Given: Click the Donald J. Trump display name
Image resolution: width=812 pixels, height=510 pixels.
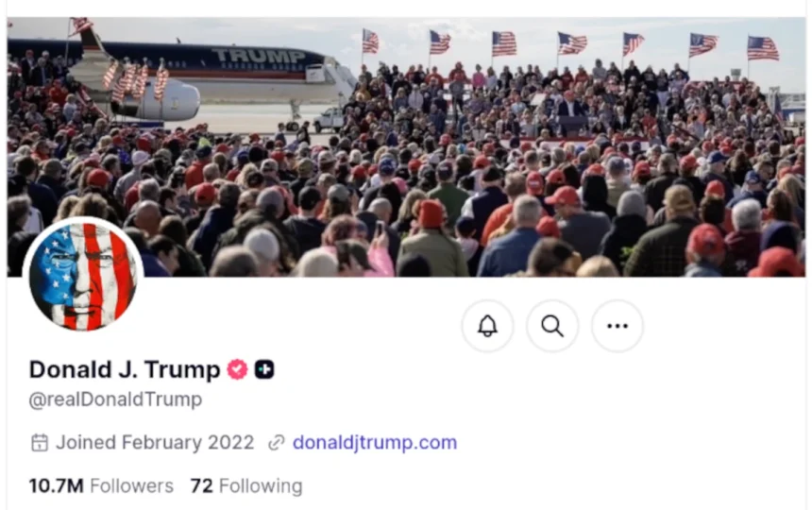Looking at the screenshot, I should [x=125, y=369].
